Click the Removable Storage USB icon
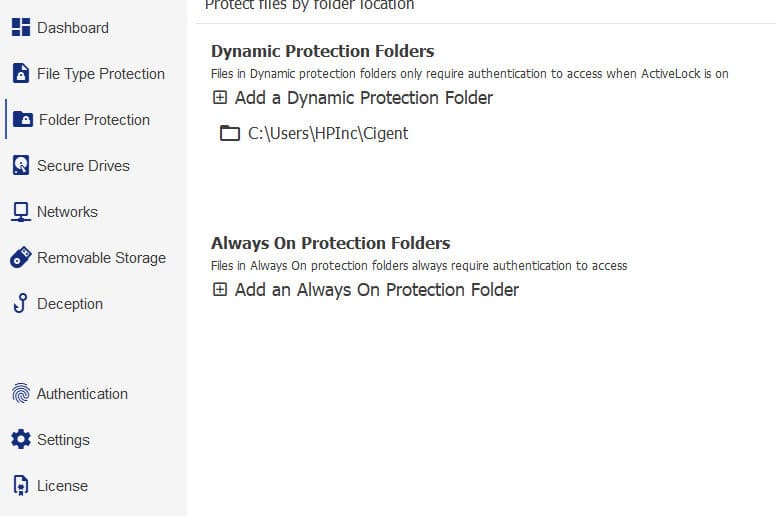This screenshot has width=776, height=516. 21,257
